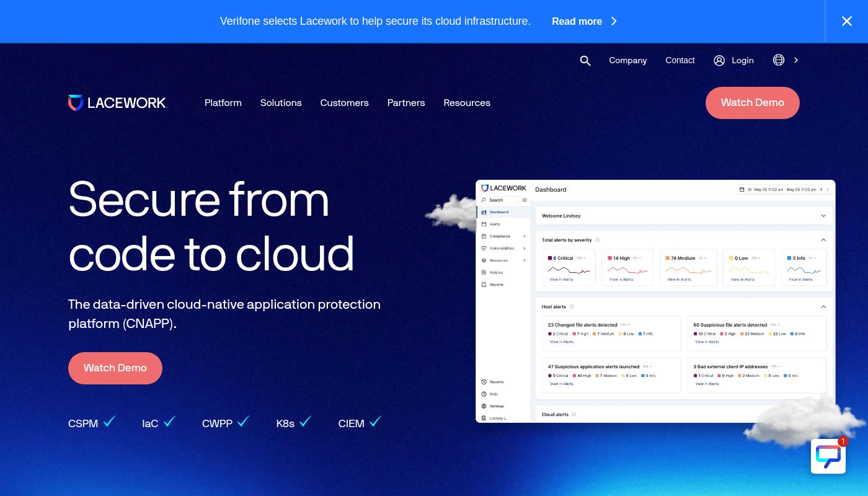Screen dimensions: 868x496
Task: Click View in Alerts under 5 Info
Action: pyautogui.click(x=800, y=280)
